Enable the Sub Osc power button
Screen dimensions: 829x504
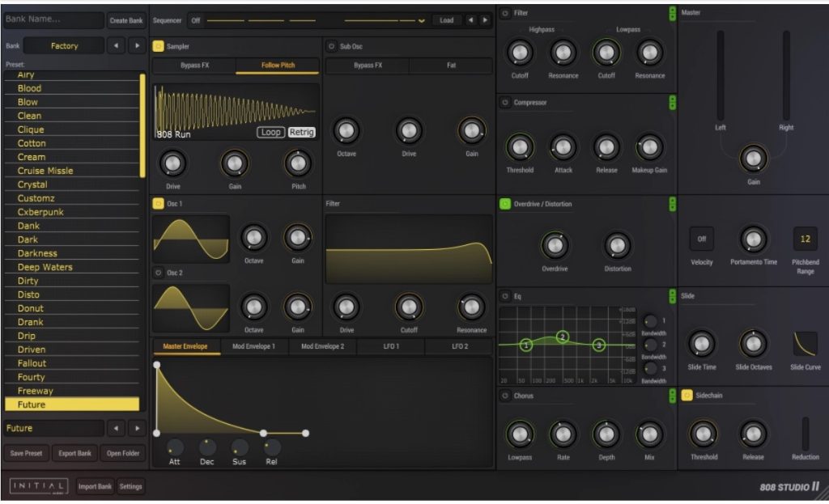click(331, 47)
